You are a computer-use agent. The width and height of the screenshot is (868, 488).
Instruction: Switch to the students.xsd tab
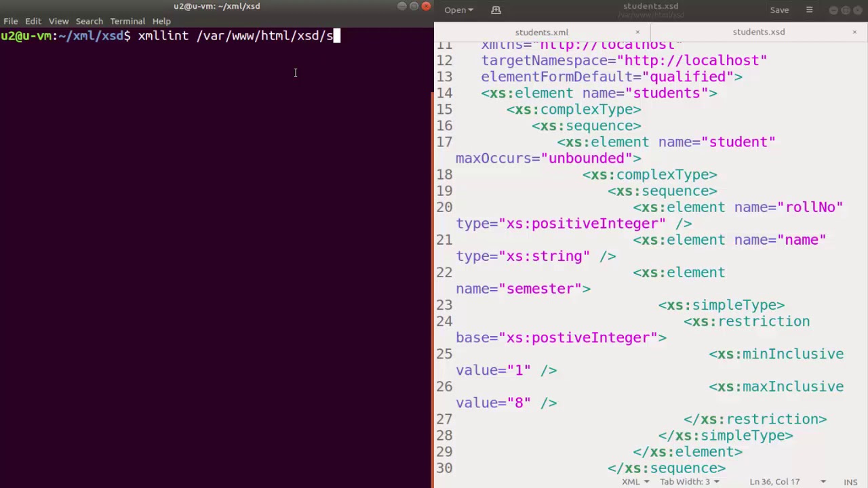point(759,32)
